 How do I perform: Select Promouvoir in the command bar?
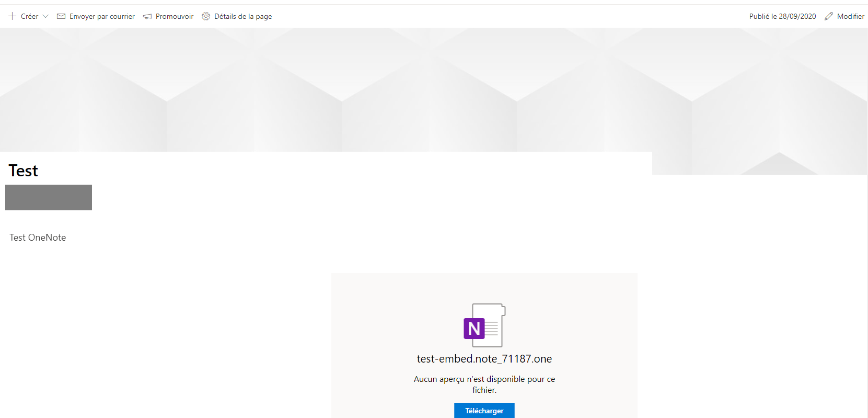coord(175,16)
